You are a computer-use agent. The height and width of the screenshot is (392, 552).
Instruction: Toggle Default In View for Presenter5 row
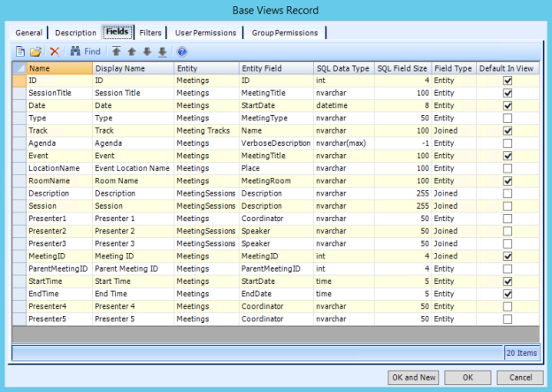507,319
